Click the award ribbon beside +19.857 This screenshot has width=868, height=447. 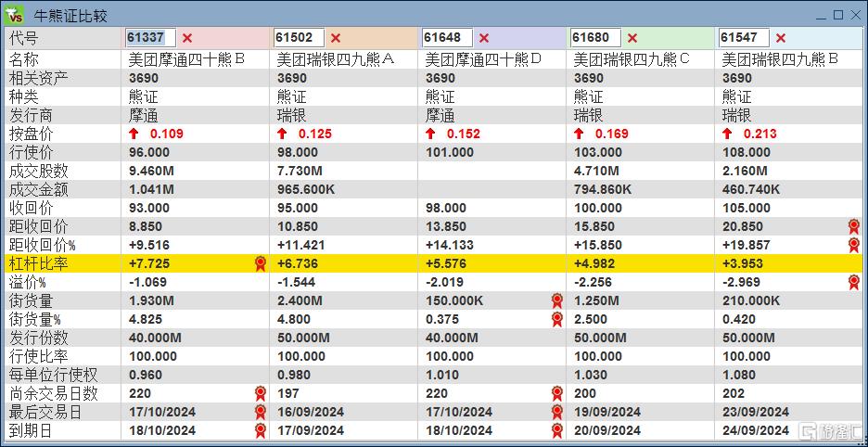[853, 245]
